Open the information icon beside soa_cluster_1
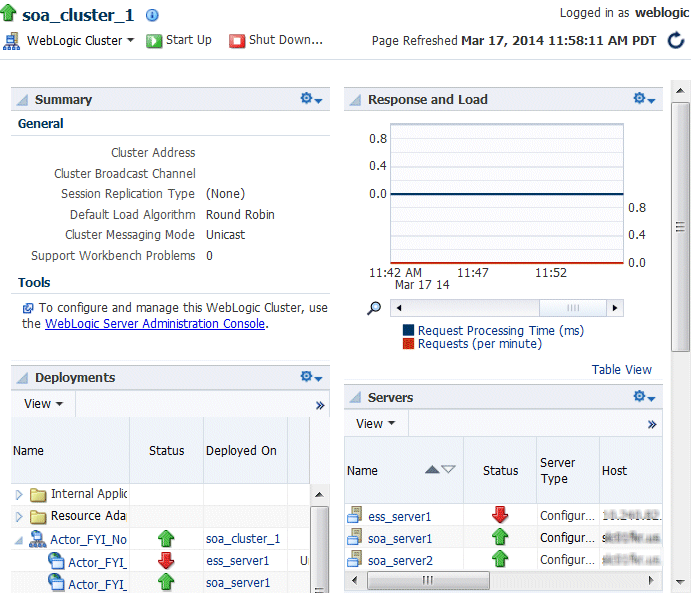Viewport: 695px width, 596px height. pyautogui.click(x=152, y=16)
